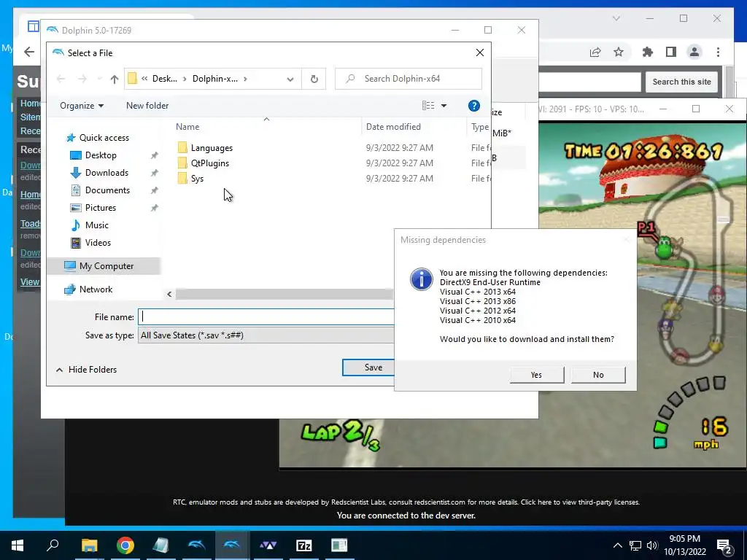
Task: Click the blue information icon in dialog
Action: [422, 279]
